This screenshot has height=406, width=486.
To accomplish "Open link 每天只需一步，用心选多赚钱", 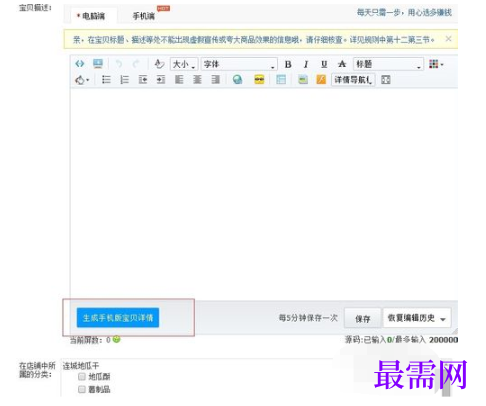I will point(404,13).
